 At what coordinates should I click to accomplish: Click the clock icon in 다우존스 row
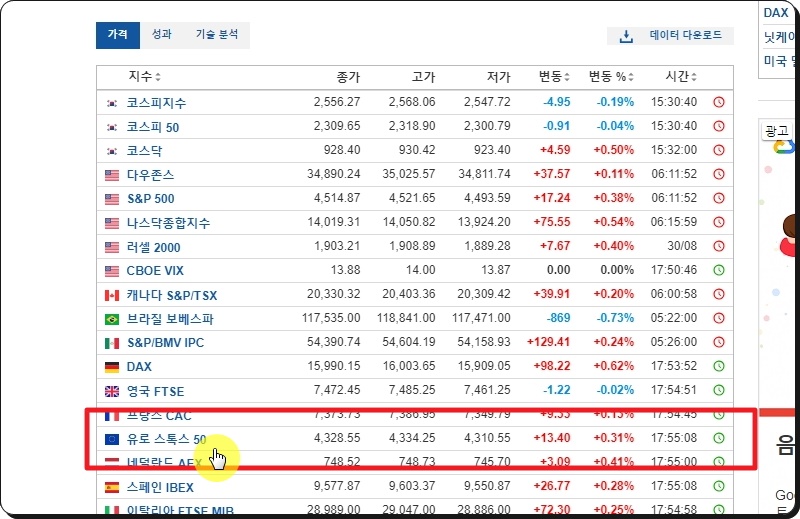click(719, 174)
